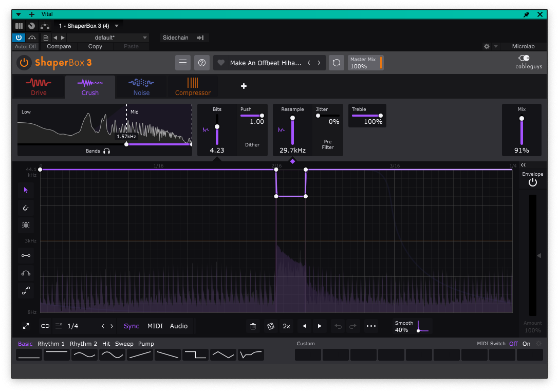Screen dimensions: 559x392
Task: Select the straight line segment tool
Action: [26, 255]
